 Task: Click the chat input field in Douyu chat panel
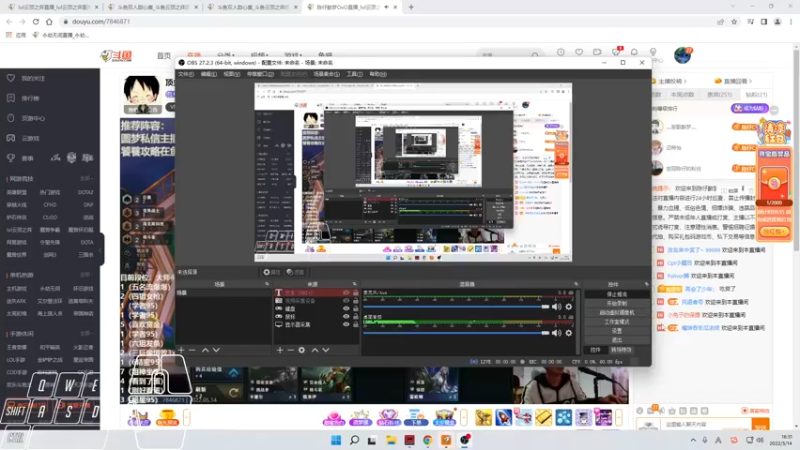click(706, 424)
